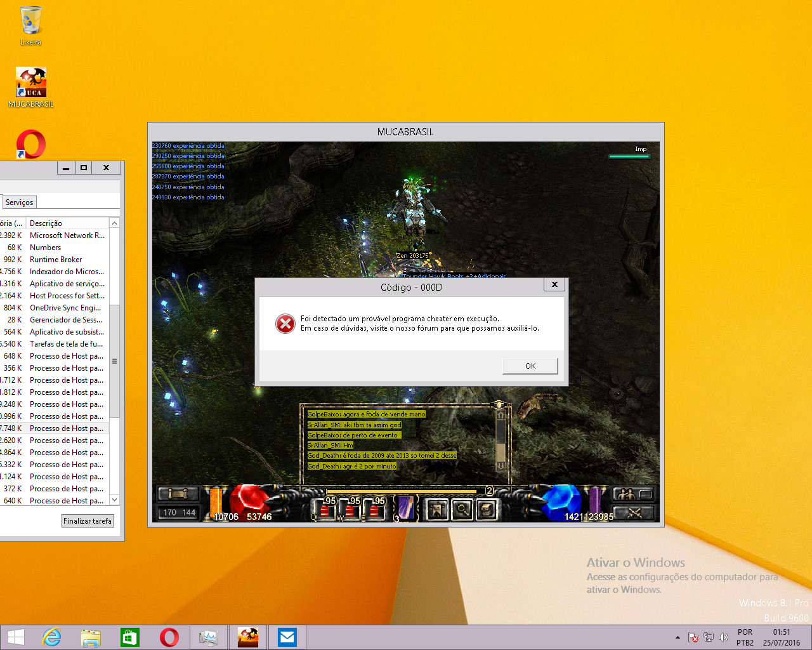Click the volume icon in system tray
The image size is (812, 650).
click(x=723, y=637)
